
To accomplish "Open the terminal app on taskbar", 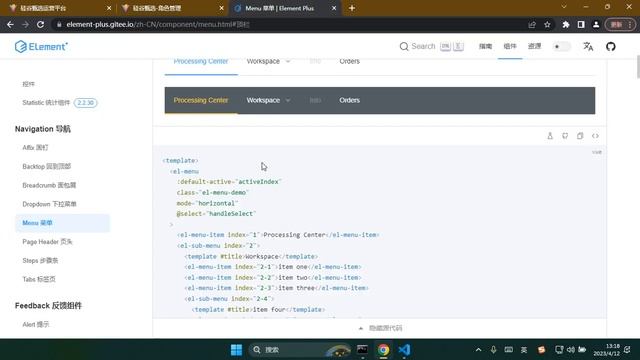I will tap(362, 350).
